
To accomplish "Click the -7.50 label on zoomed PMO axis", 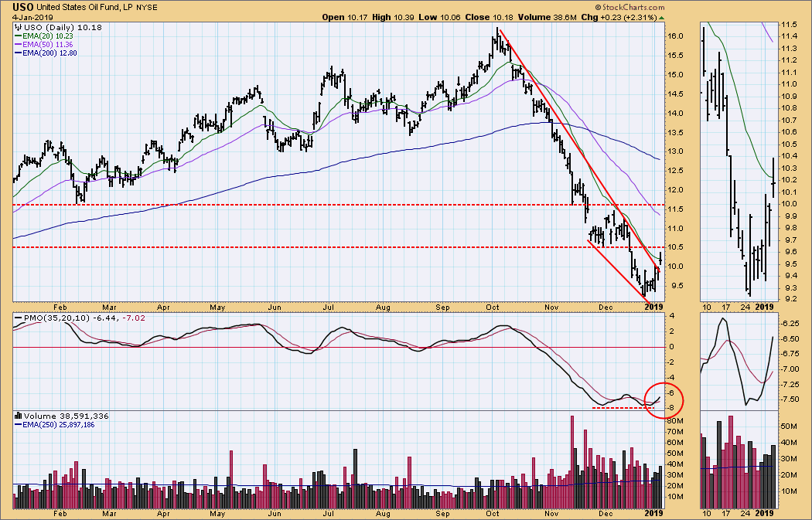I will (x=790, y=399).
